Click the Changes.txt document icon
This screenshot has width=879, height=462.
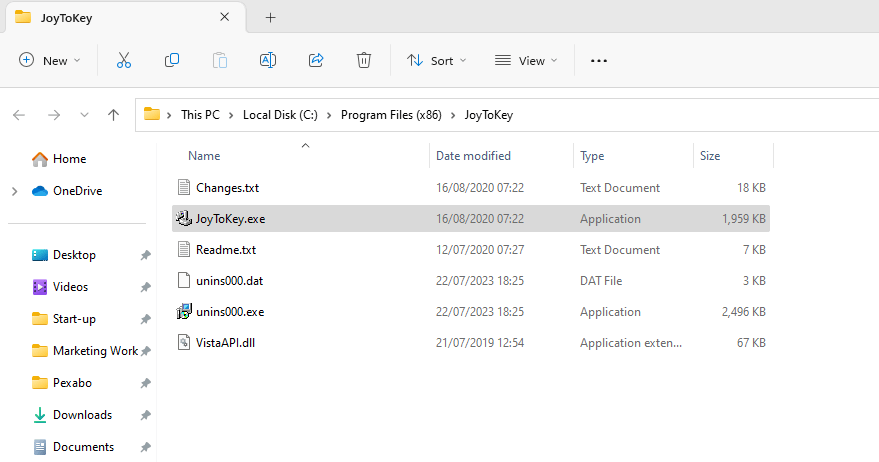click(x=184, y=187)
